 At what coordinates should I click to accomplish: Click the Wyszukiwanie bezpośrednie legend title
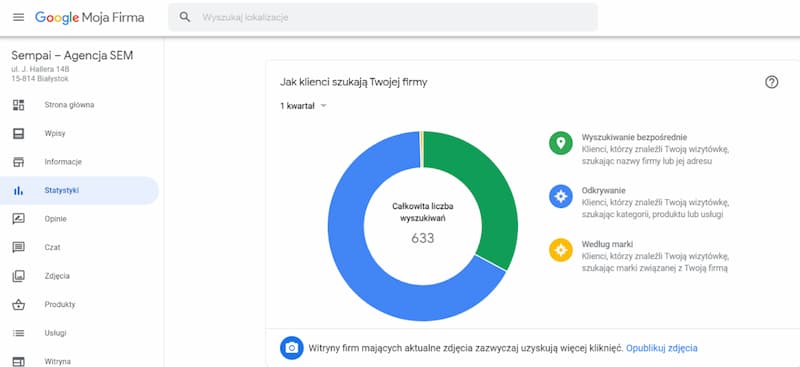click(634, 137)
